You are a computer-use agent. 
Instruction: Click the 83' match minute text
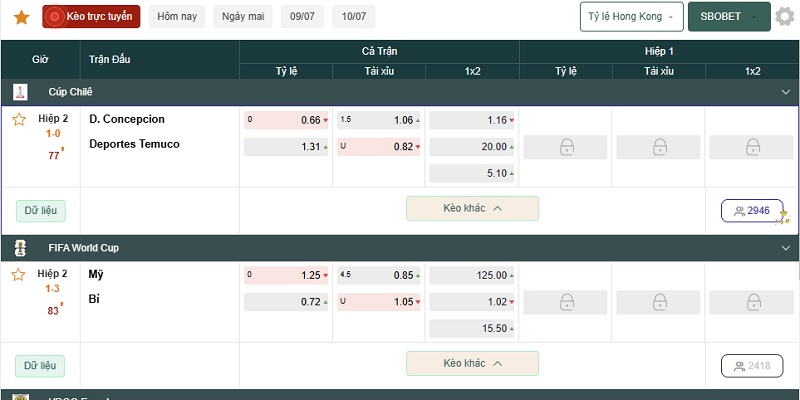tap(55, 310)
